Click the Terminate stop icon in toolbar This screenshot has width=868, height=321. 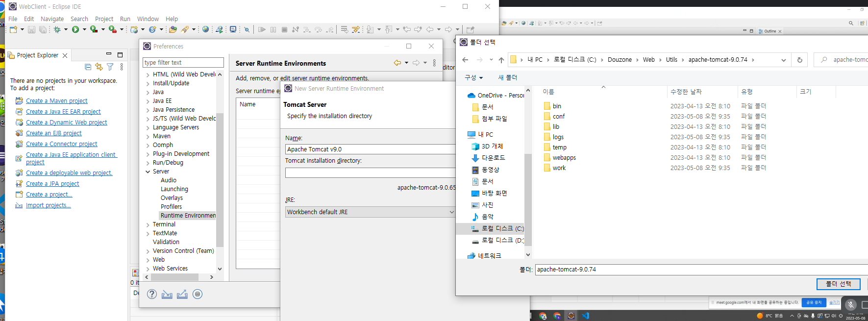tap(284, 29)
